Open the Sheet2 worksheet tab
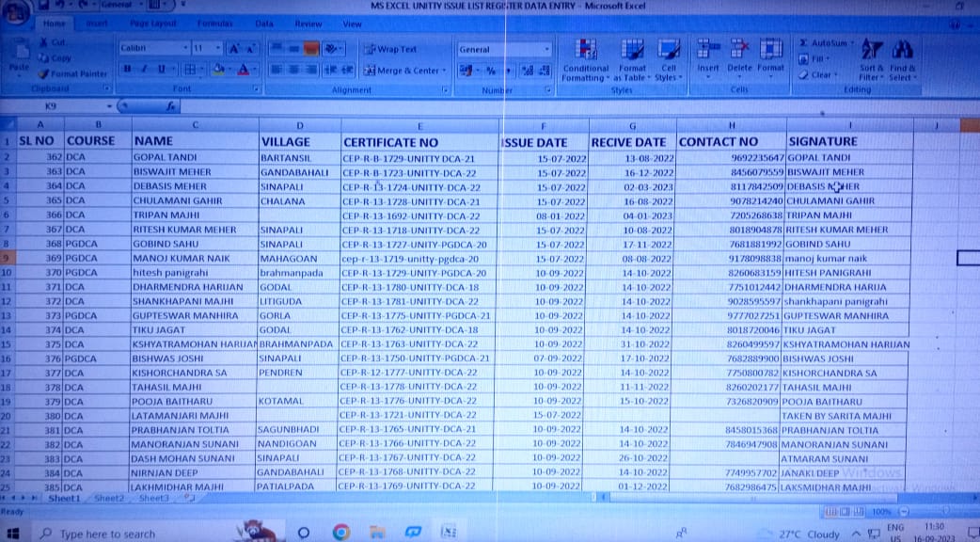This screenshot has height=542, width=980. coord(109,498)
